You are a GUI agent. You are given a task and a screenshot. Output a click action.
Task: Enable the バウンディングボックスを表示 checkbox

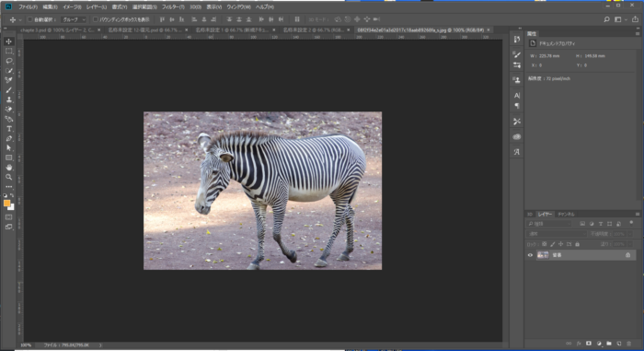pyautogui.click(x=96, y=19)
